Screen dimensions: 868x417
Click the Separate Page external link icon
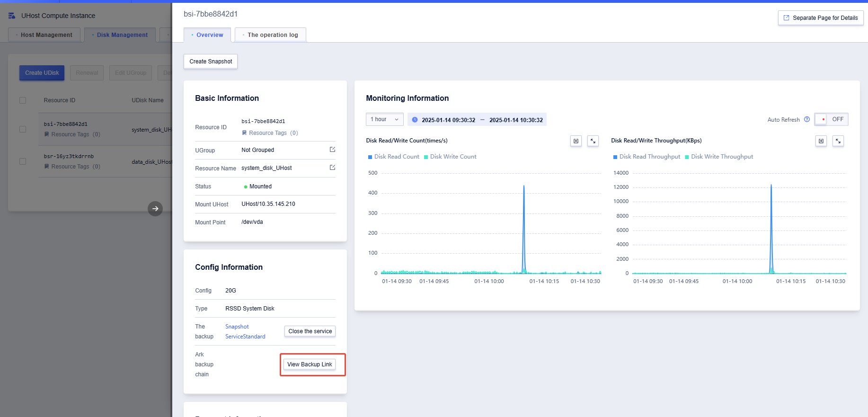[x=787, y=18]
